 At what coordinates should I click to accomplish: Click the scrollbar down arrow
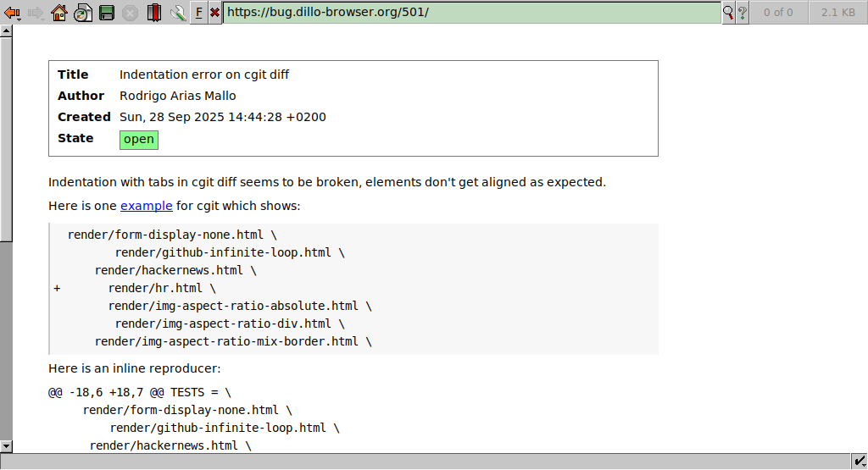coord(6,445)
